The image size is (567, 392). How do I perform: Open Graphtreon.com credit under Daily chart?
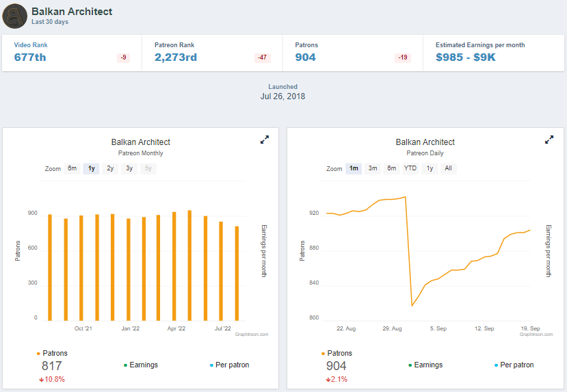click(536, 334)
